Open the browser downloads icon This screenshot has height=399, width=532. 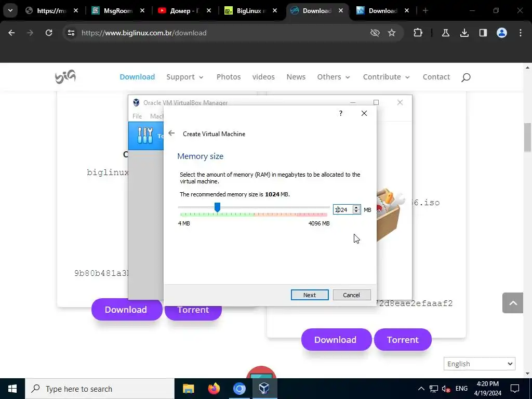[464, 33]
